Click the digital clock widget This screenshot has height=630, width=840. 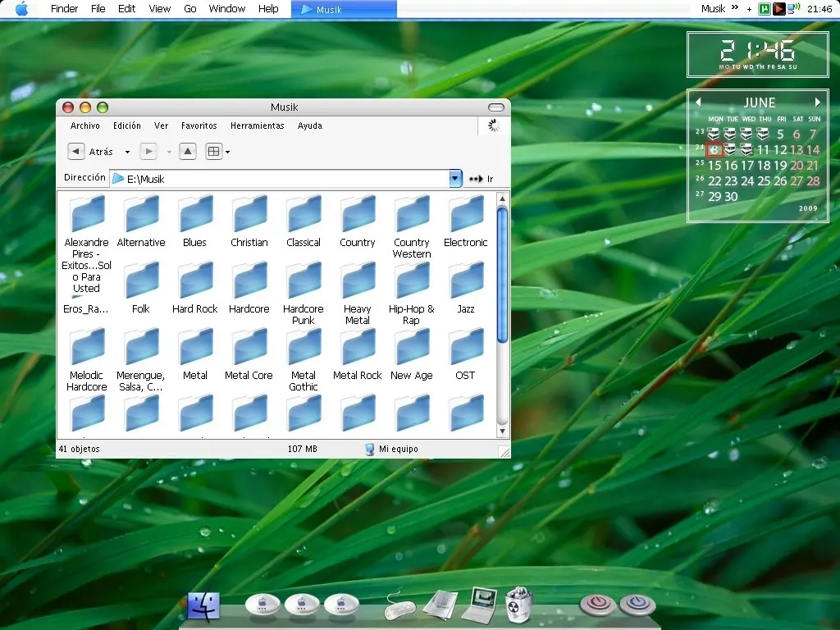click(757, 55)
